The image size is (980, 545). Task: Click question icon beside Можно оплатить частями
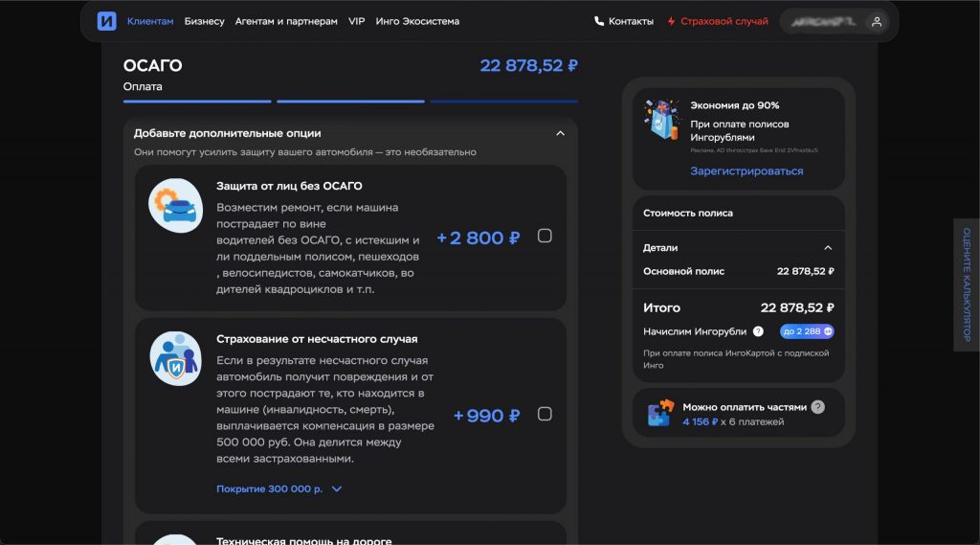coord(817,406)
